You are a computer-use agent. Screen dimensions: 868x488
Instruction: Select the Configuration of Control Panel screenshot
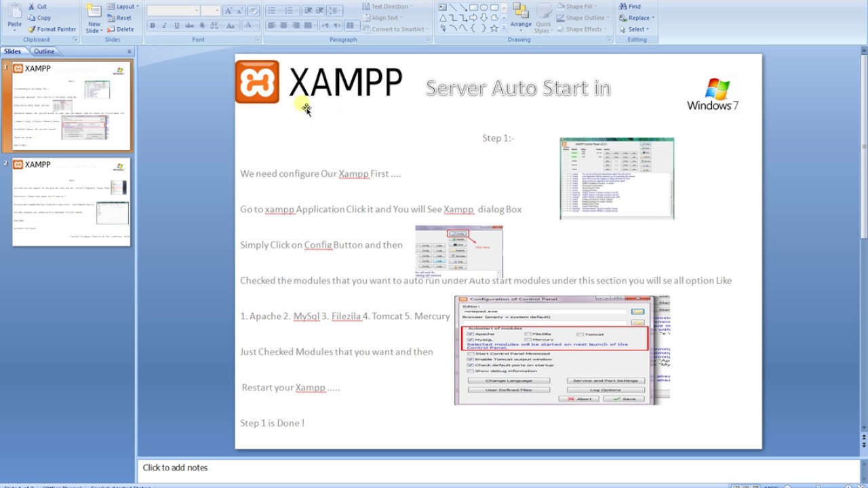coord(562,350)
